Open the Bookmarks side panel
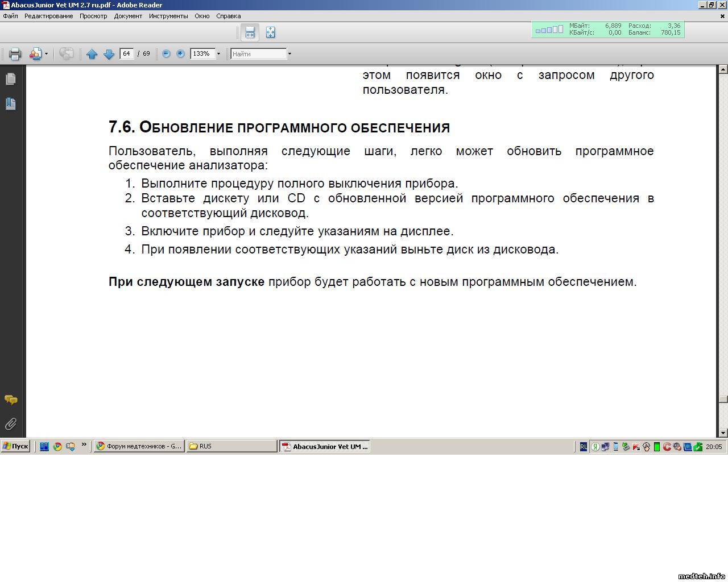Screen dimensions: 728x582 pos(10,103)
